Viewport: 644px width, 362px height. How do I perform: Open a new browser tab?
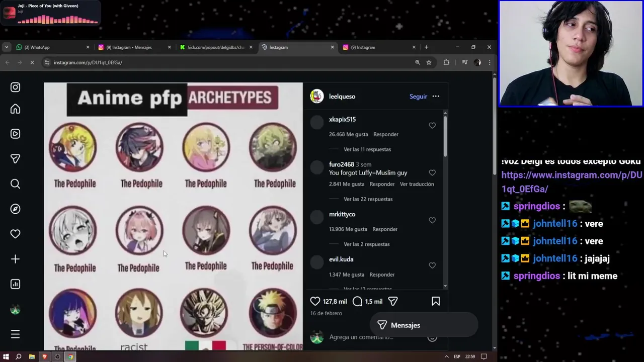[426, 47]
